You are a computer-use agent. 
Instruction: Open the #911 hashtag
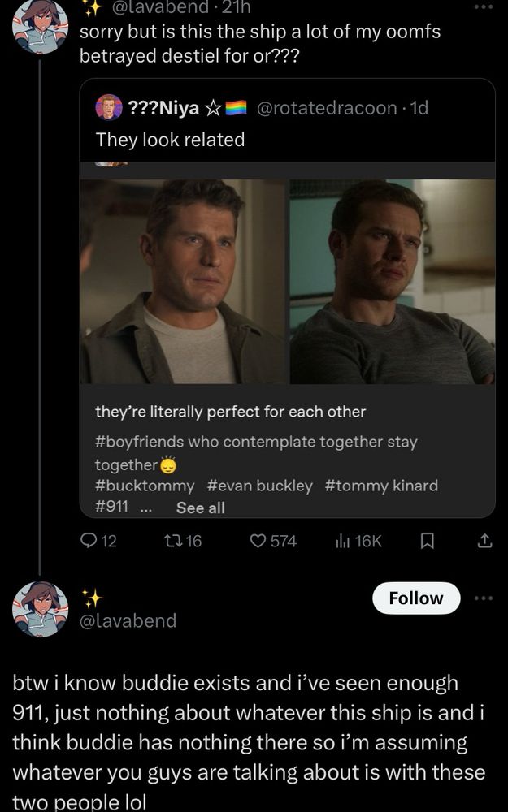click(x=111, y=508)
